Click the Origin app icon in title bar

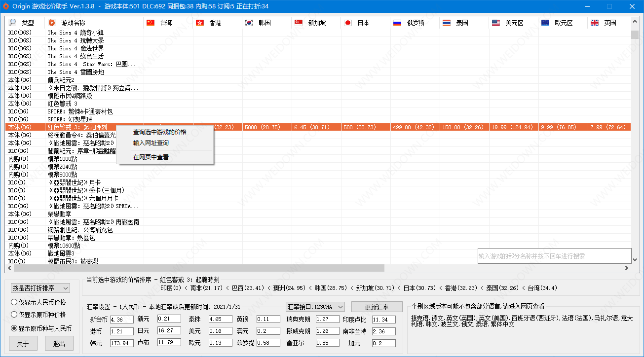[6, 6]
